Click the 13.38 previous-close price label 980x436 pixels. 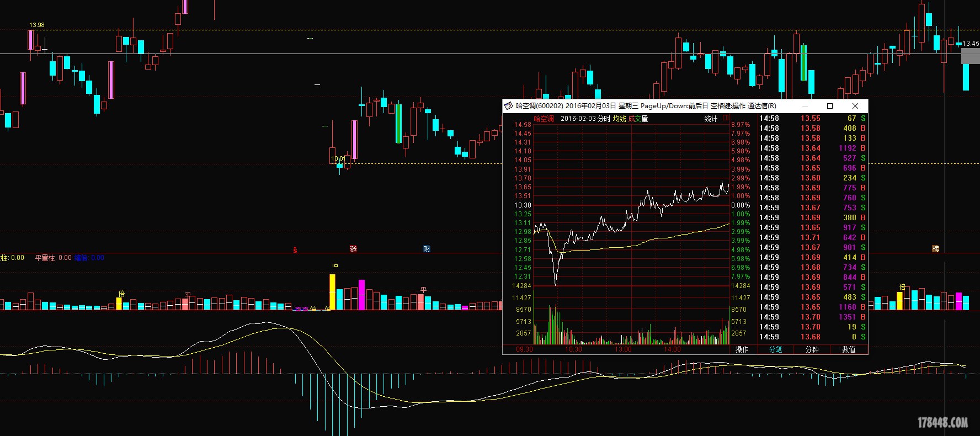click(523, 205)
